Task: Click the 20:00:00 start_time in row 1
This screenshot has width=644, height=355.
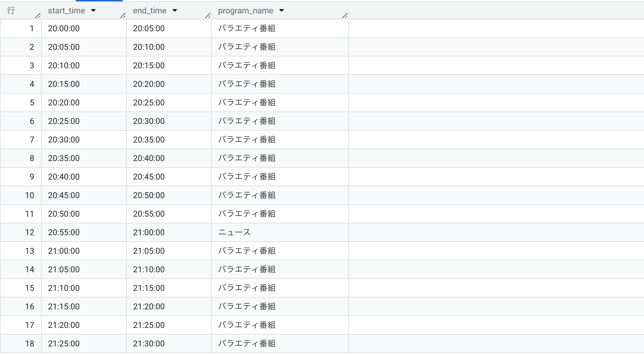Action: click(x=64, y=28)
